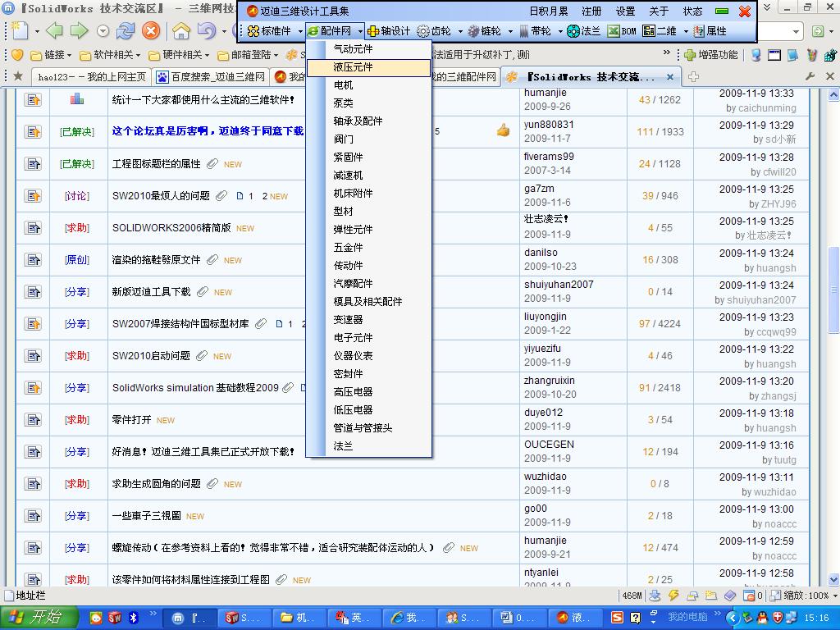
Task: Open the 二维 2D tool
Action: point(660,31)
